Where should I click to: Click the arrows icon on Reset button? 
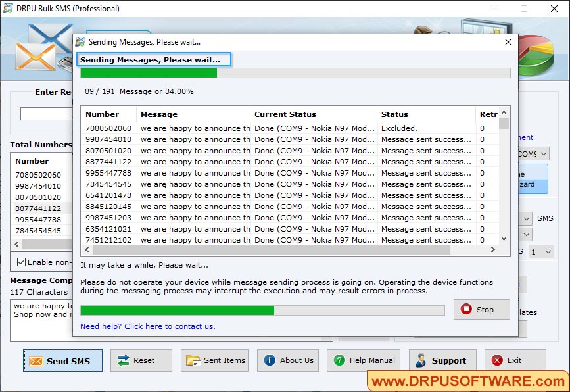point(124,360)
